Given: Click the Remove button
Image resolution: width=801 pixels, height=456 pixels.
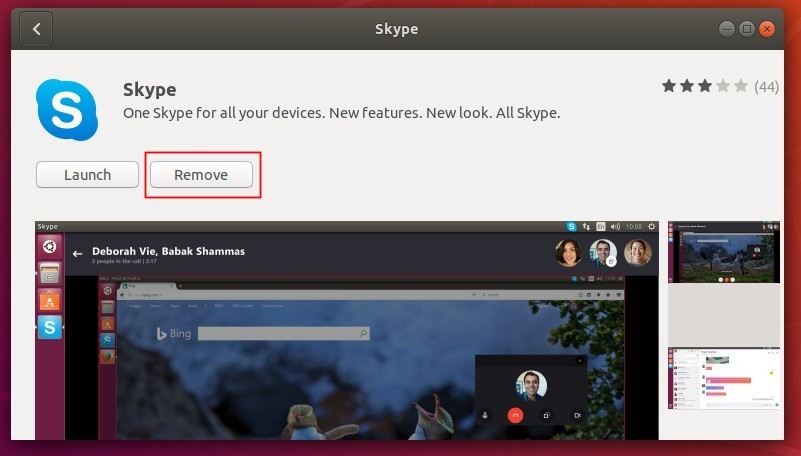Looking at the screenshot, I should point(201,175).
